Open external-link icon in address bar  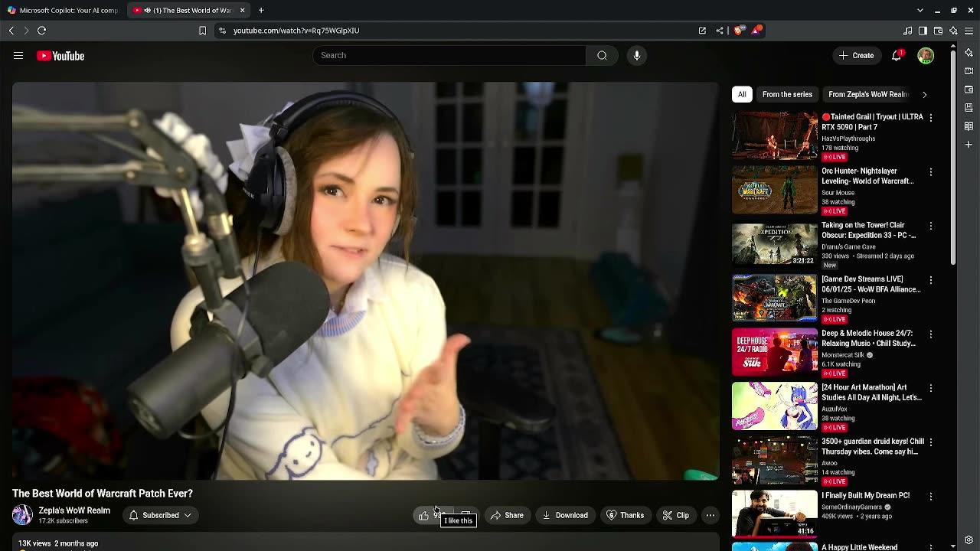[702, 31]
